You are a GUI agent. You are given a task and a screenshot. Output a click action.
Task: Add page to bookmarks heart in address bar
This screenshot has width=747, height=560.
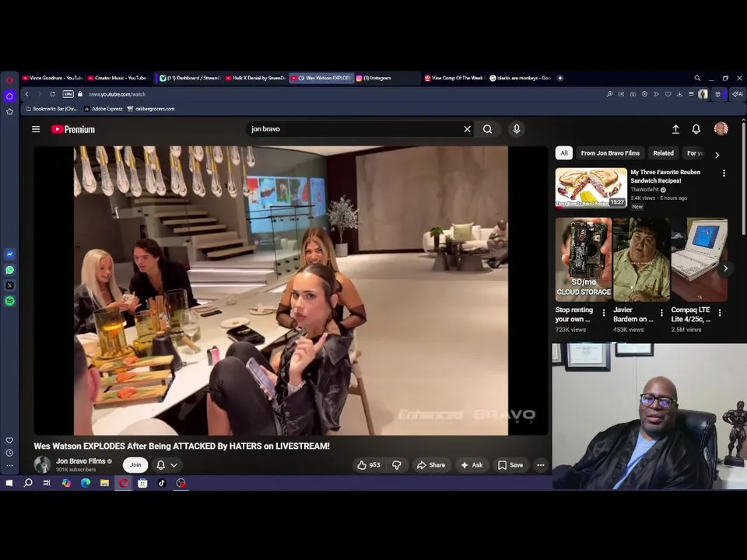668,94
